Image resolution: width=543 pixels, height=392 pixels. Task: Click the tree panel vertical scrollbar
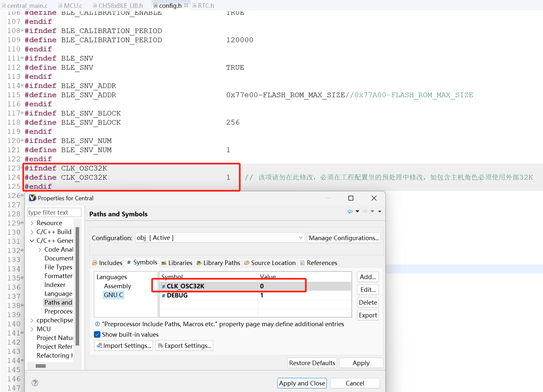coord(78,286)
